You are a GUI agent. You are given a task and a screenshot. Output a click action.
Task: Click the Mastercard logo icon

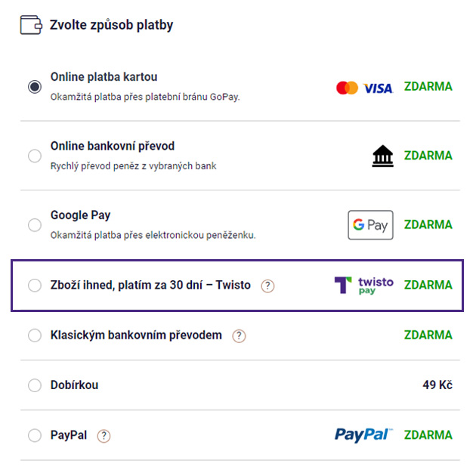tap(347, 88)
